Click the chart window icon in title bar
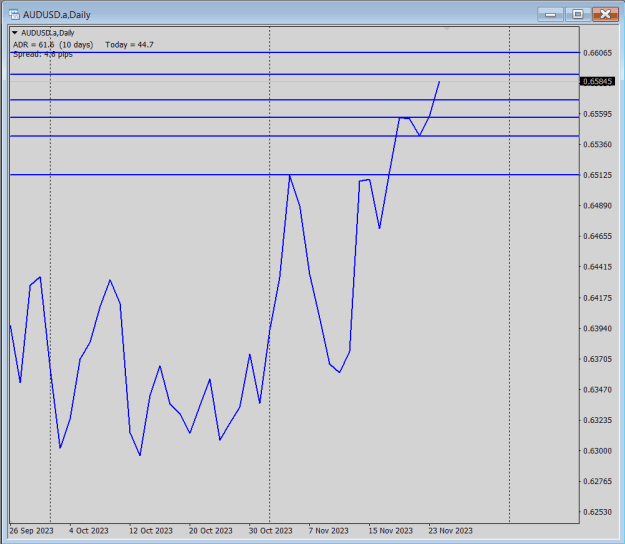 [x=14, y=15]
